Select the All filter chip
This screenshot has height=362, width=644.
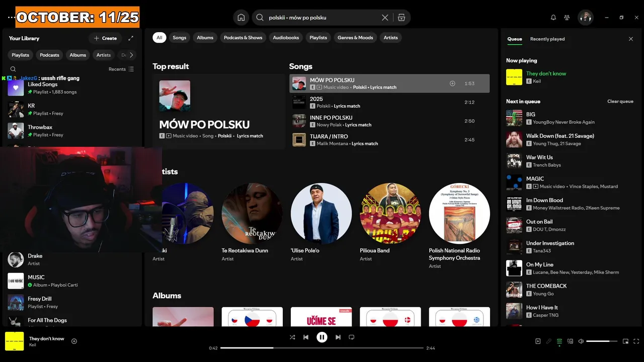(159, 38)
